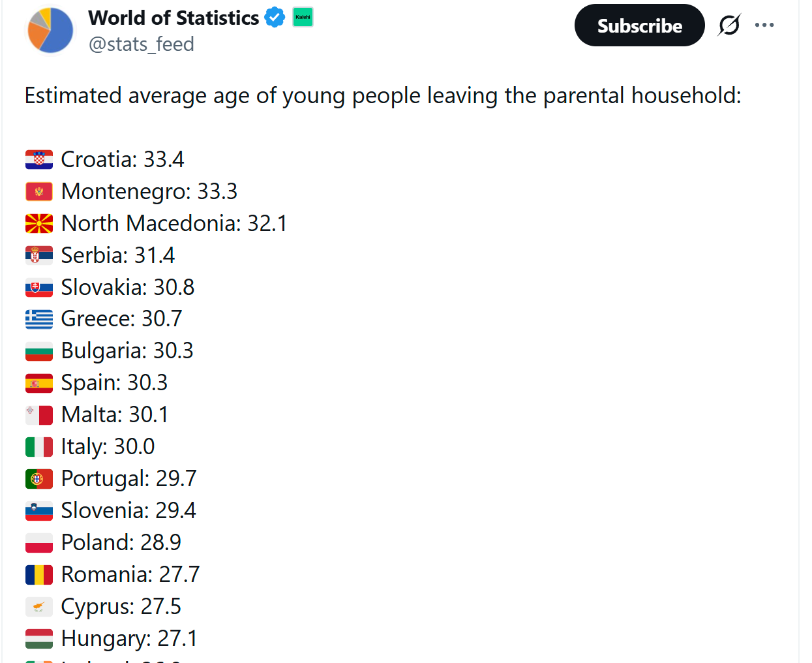Click the green Kalshi affiliate badge
The height and width of the screenshot is (663, 812).
(x=303, y=17)
